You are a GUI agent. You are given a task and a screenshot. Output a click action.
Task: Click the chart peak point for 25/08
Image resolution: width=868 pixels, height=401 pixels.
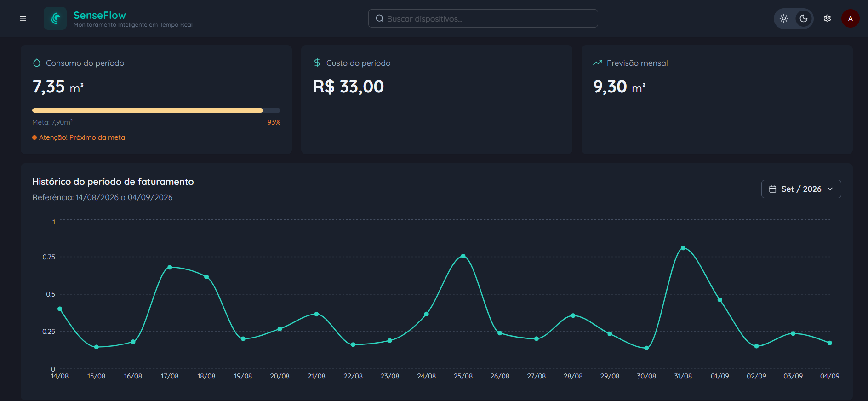(463, 256)
